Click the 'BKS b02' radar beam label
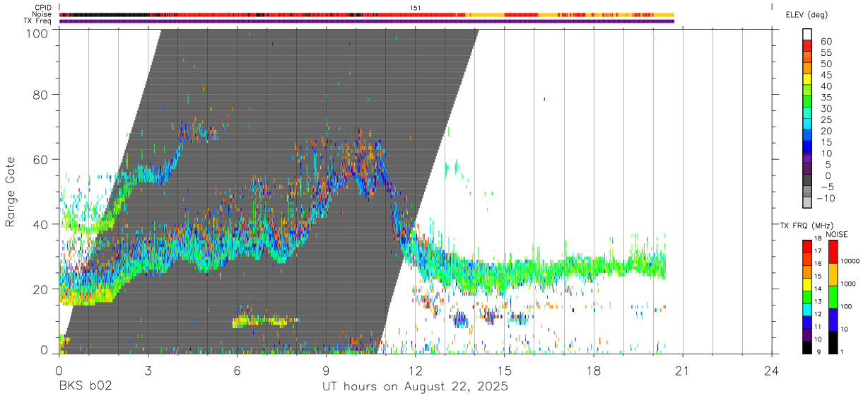868x401 pixels. 85,387
